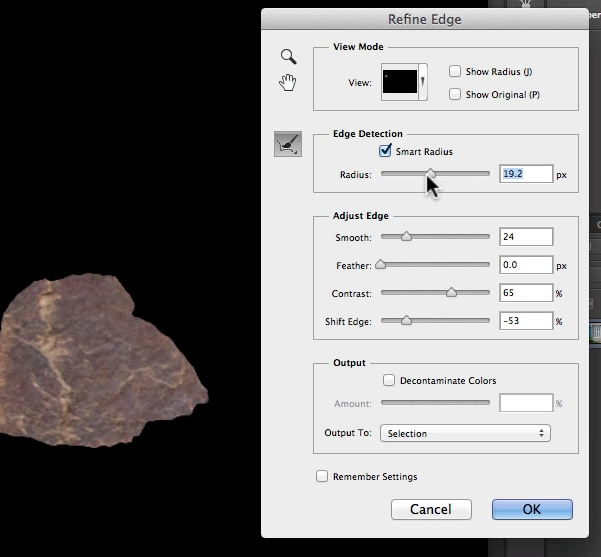This screenshot has width=601, height=557.
Task: Uncheck the Smart Radius checkbox
Action: click(x=385, y=152)
